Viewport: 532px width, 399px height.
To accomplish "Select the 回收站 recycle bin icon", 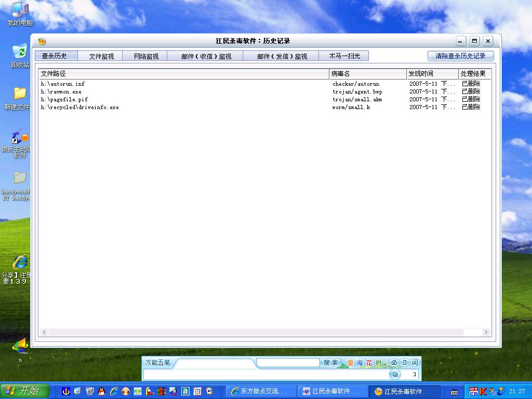I will tap(20, 56).
